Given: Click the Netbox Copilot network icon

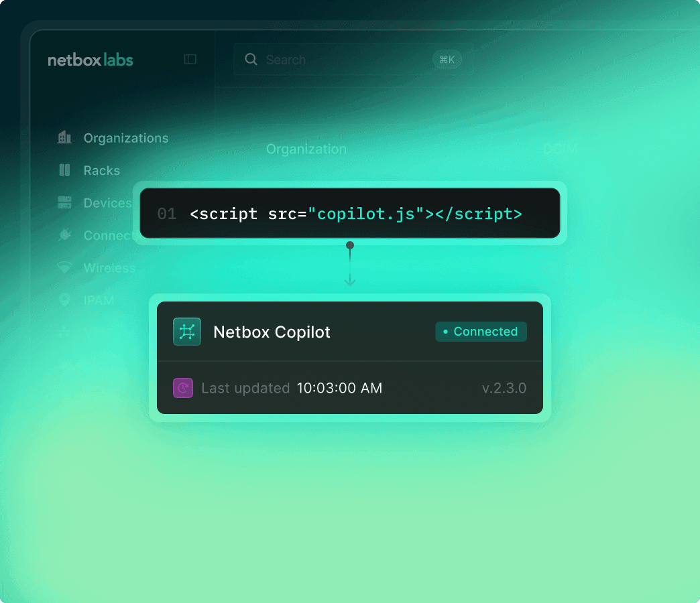Looking at the screenshot, I should [187, 332].
